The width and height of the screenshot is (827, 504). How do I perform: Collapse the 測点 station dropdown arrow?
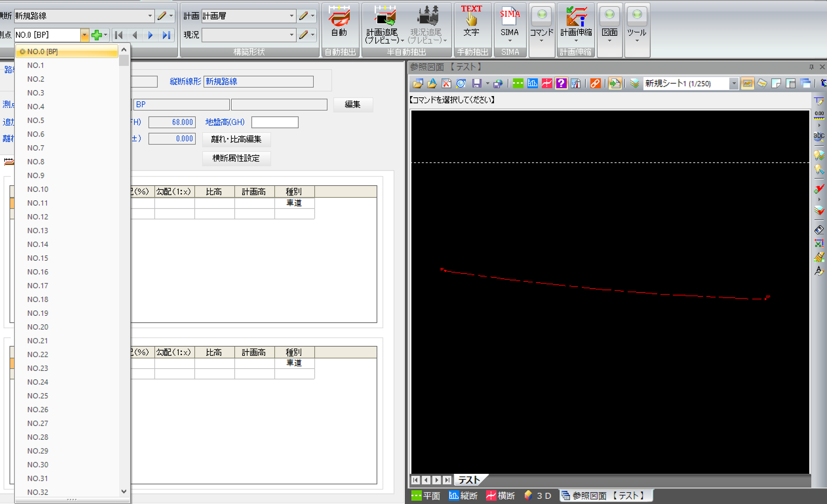click(84, 35)
